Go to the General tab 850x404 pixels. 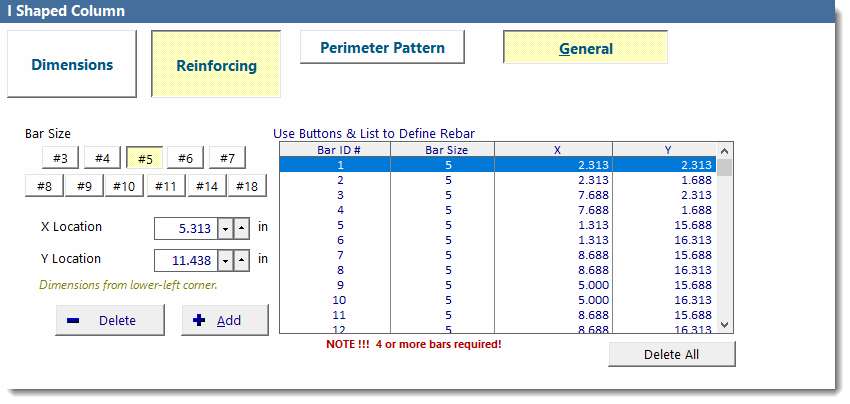click(x=585, y=48)
